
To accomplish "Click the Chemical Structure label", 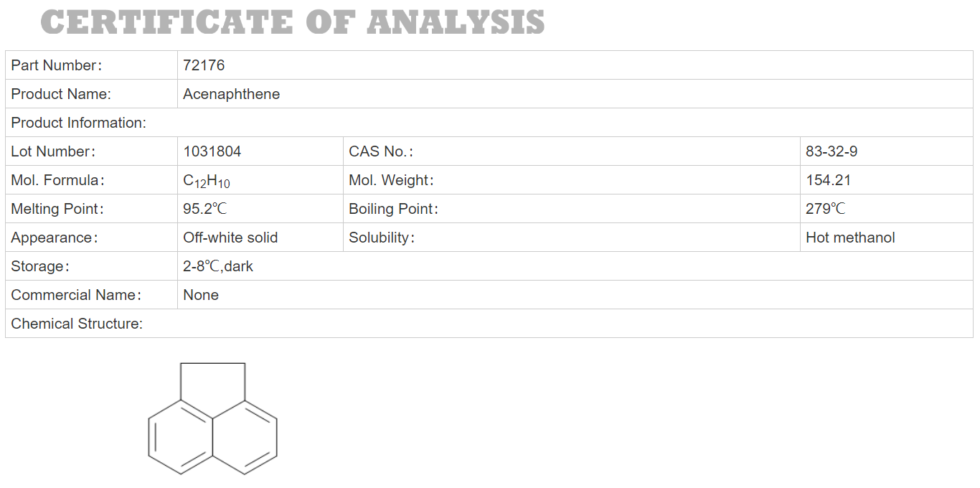I will (x=77, y=324).
